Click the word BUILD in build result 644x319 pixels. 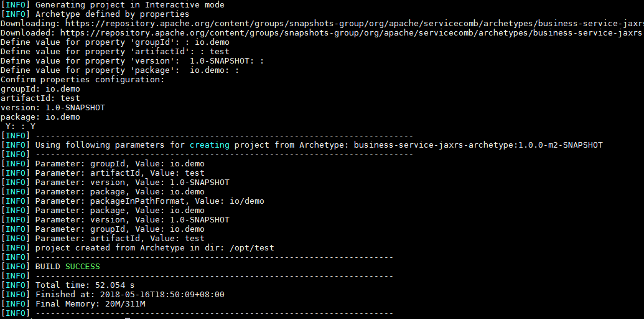[x=47, y=266]
